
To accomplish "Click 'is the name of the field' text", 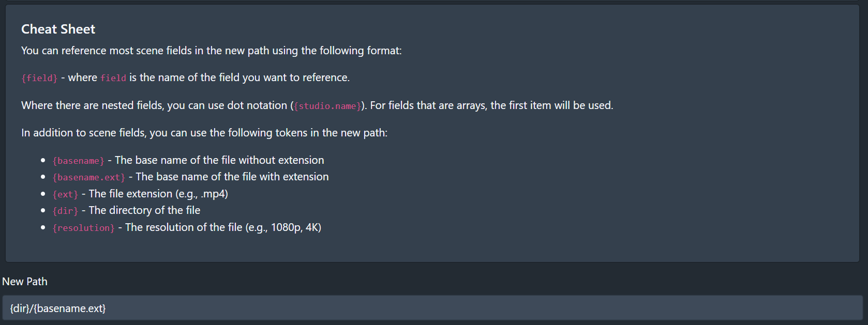I will click(240, 78).
